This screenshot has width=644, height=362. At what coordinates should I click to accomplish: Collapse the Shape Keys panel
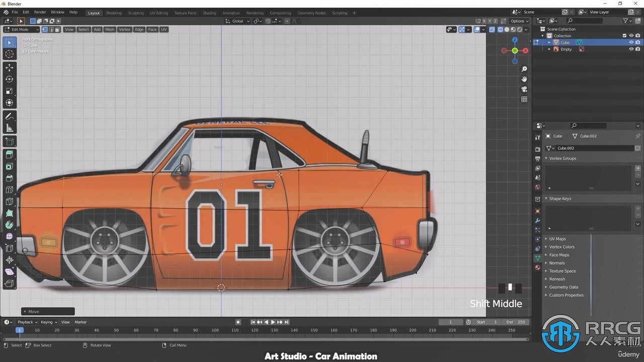(546, 199)
